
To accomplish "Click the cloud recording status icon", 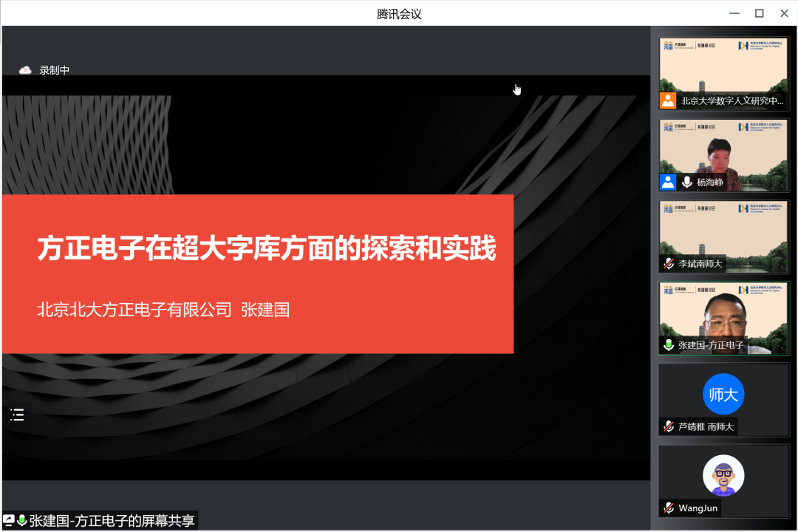I will 25,69.
